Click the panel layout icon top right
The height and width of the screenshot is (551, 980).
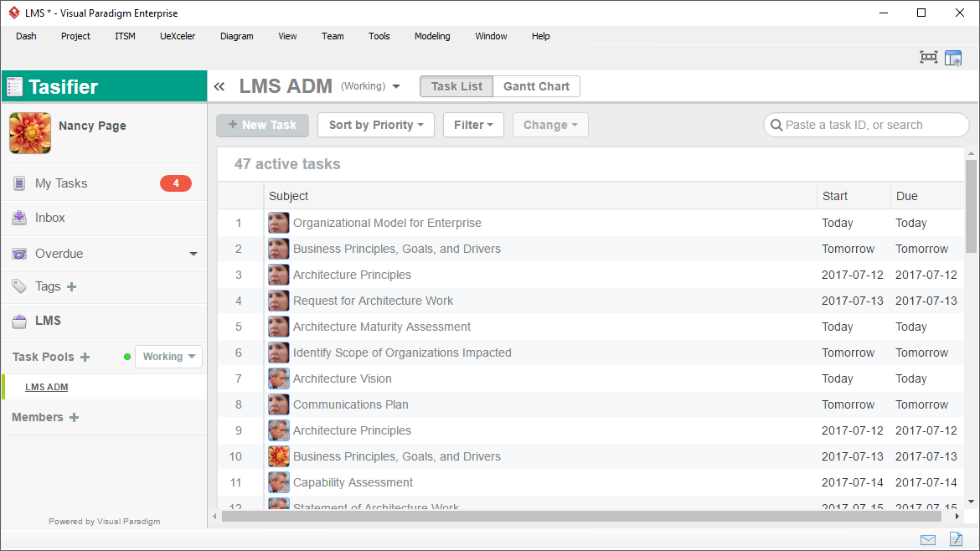coord(953,58)
